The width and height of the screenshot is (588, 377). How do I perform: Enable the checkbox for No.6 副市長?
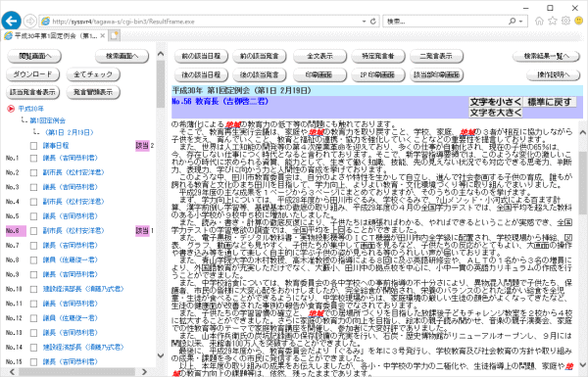pyautogui.click(x=33, y=231)
